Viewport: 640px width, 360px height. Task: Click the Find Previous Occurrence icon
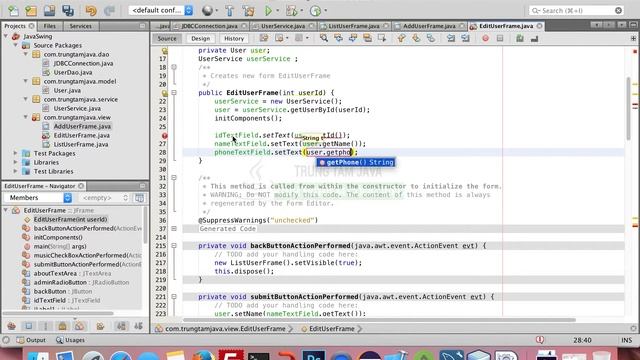338,38
